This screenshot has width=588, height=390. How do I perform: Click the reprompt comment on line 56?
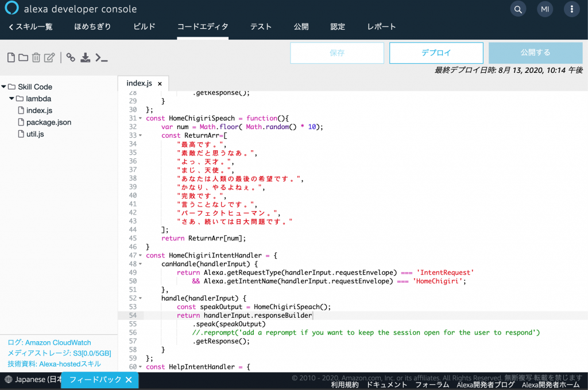click(366, 333)
